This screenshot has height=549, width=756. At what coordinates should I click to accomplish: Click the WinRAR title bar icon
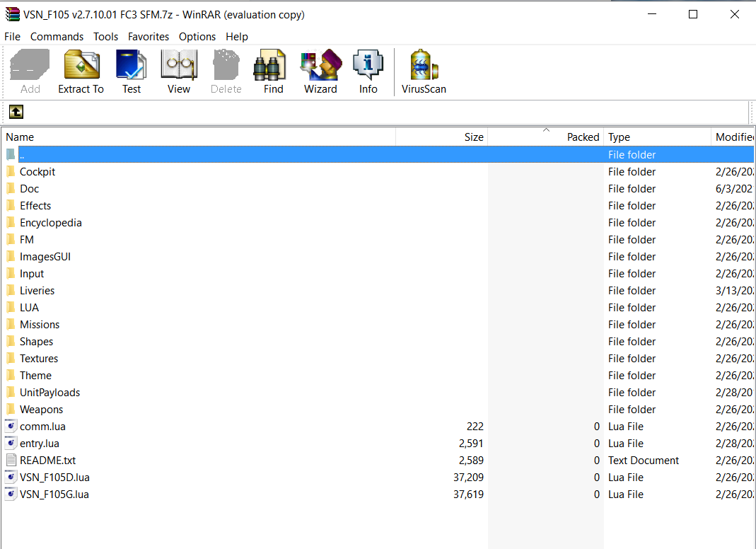pos(11,14)
